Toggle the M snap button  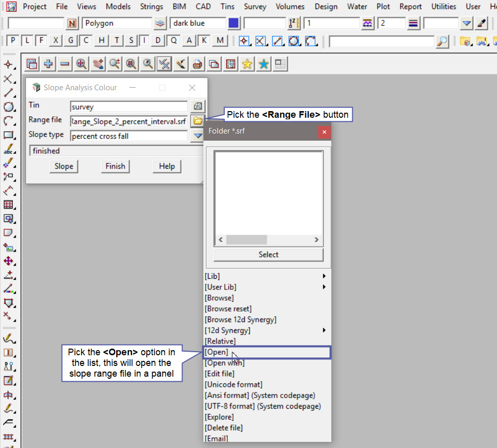(220, 41)
